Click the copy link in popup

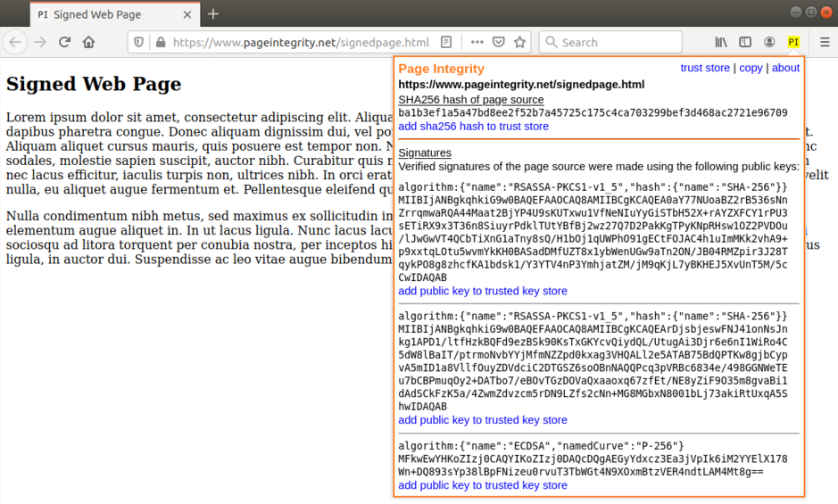pos(751,68)
